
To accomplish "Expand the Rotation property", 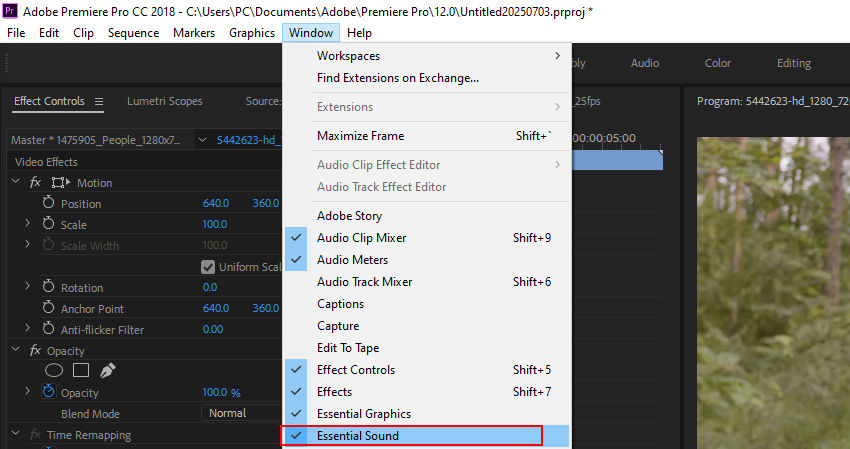I will (x=27, y=286).
